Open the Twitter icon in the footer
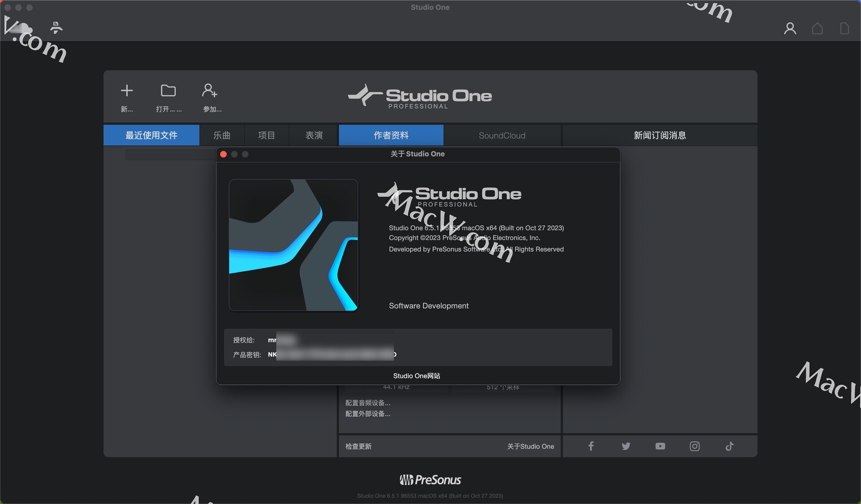Screen dimensions: 861x504 (x=625, y=446)
